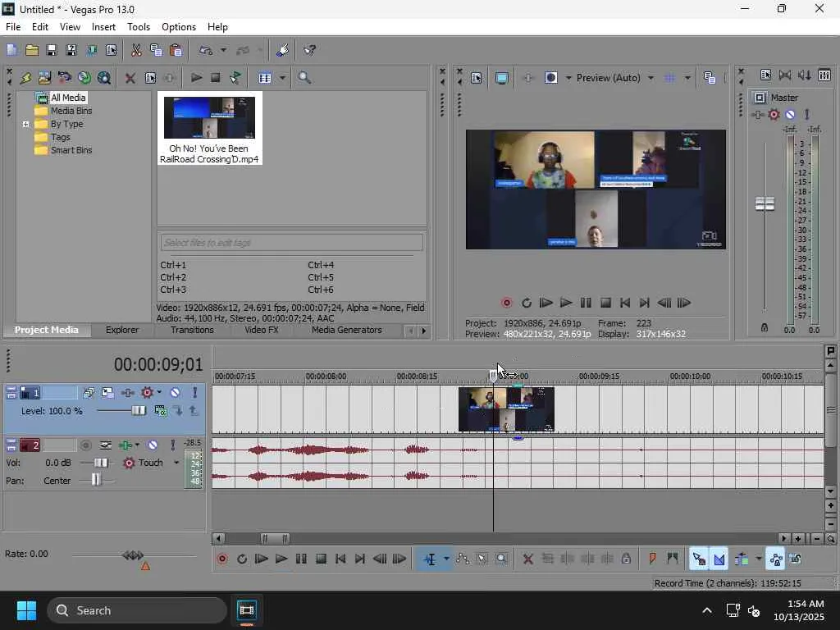This screenshot has width=840, height=630.
Task: Undo the last action
Action: click(206, 50)
